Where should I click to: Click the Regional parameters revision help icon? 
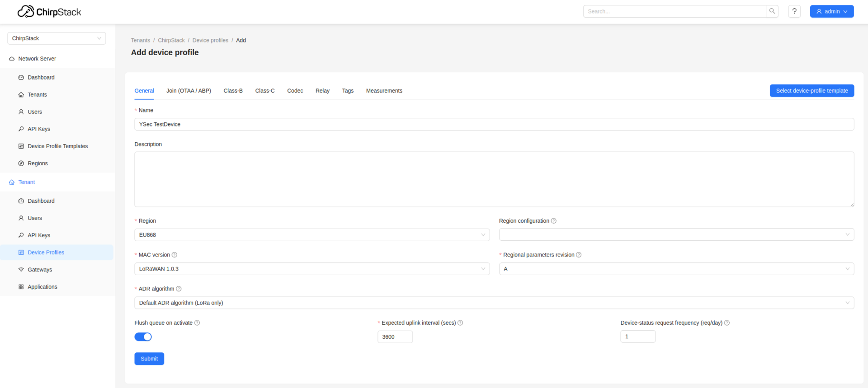(x=579, y=255)
